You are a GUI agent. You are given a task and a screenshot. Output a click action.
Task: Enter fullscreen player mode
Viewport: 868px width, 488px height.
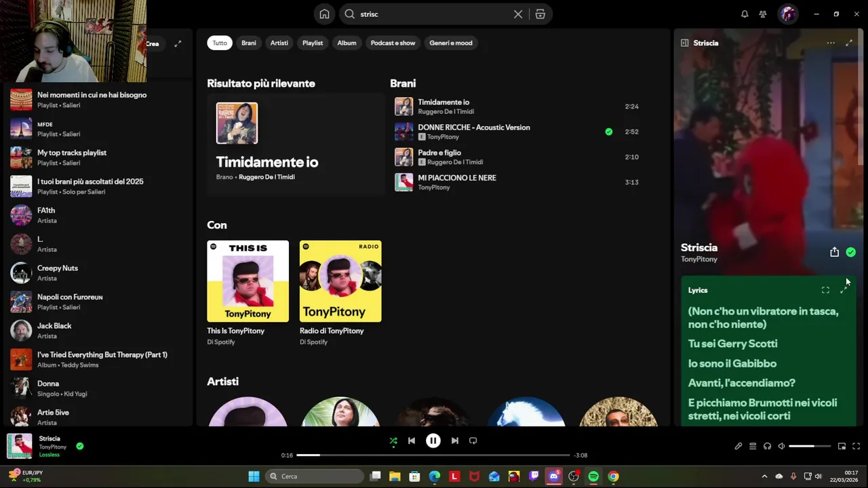[x=856, y=446]
